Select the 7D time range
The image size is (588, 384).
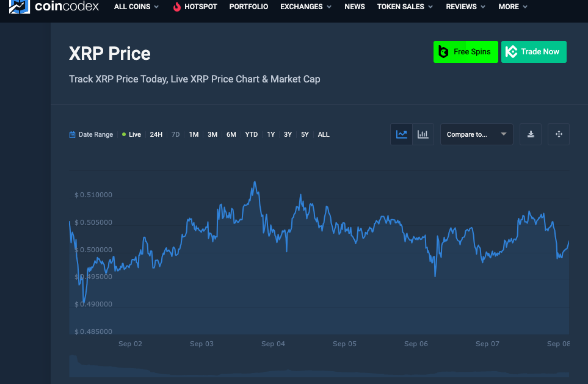click(175, 135)
